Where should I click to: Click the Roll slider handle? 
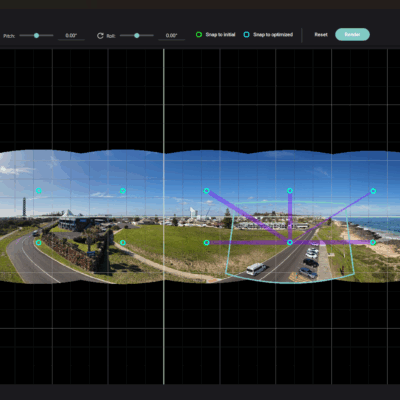(137, 35)
